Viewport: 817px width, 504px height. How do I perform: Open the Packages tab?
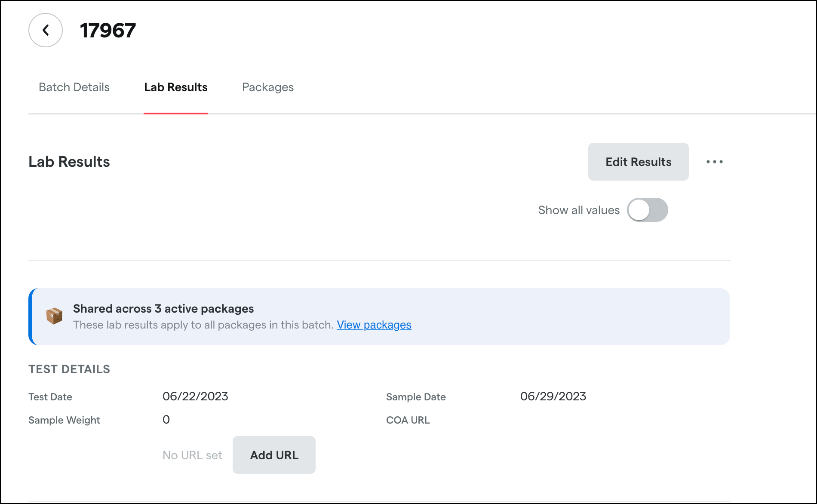coord(268,87)
